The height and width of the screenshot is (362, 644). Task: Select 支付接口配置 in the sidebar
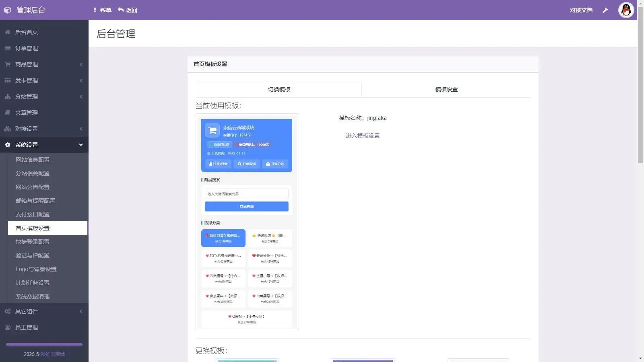point(33,214)
